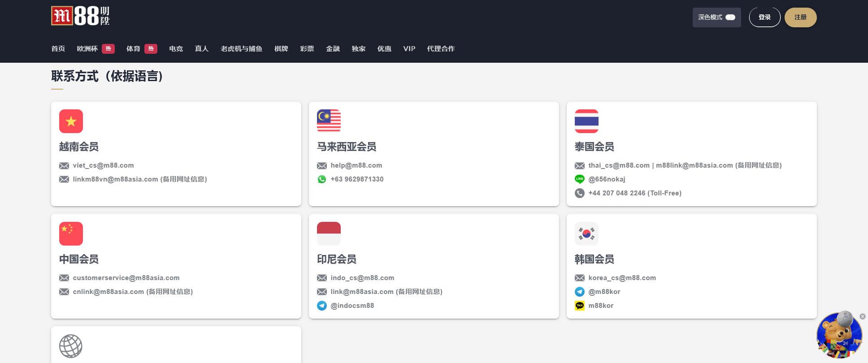The image size is (868, 363).
Task: Click the Telegram icon beside @indocsm88
Action: coord(322,306)
